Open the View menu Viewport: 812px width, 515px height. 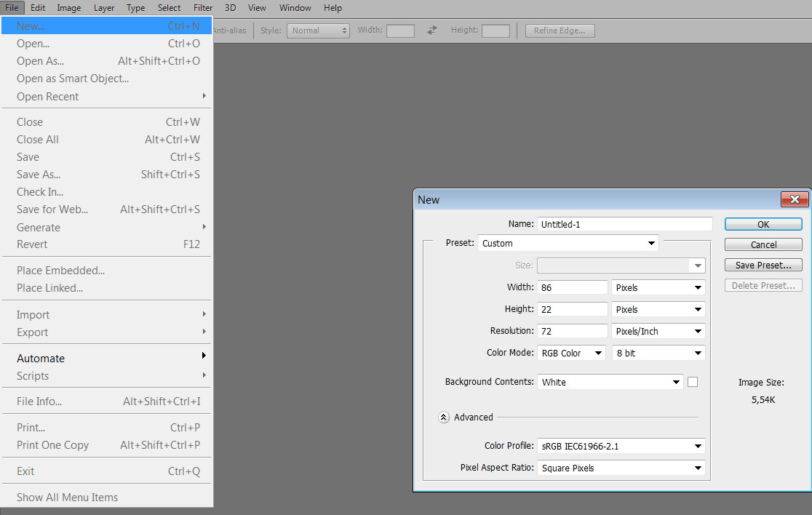tap(257, 8)
